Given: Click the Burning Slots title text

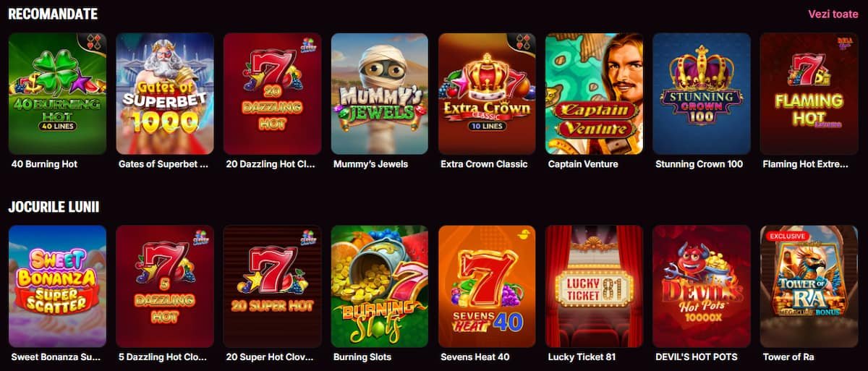Looking at the screenshot, I should coord(362,357).
